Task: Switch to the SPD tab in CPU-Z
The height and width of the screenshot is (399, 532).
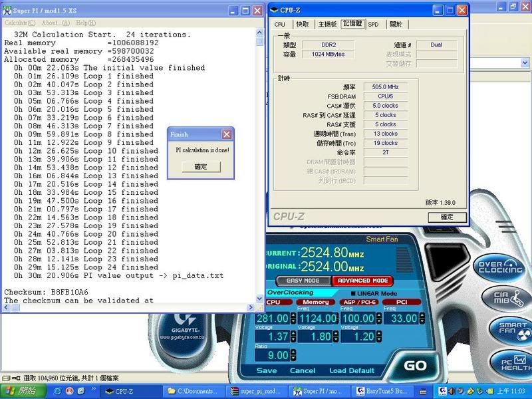Action: pyautogui.click(x=373, y=25)
